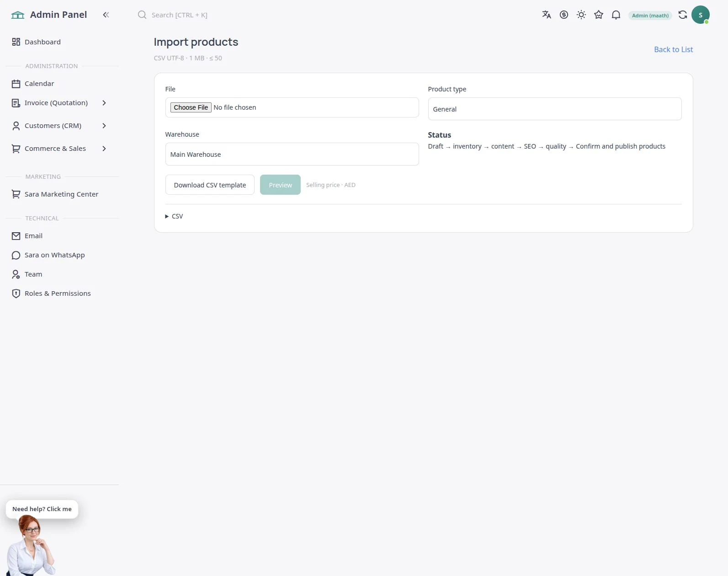Go to Sara Marketing Center label

point(61,194)
